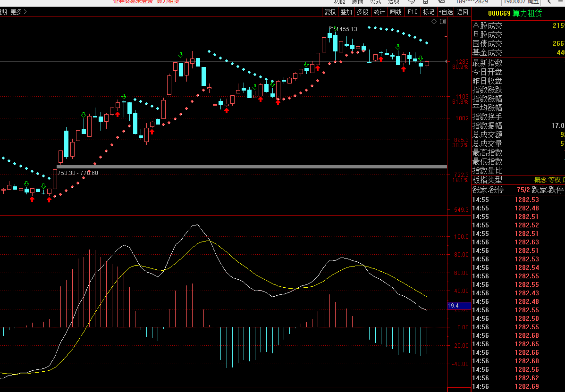Click the 最新指数 label

tap(487, 63)
